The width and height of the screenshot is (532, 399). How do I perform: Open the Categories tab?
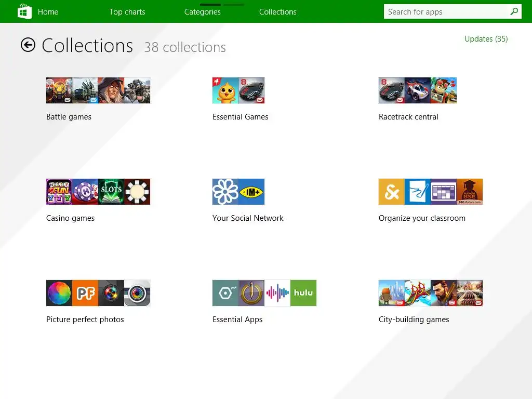click(x=203, y=12)
